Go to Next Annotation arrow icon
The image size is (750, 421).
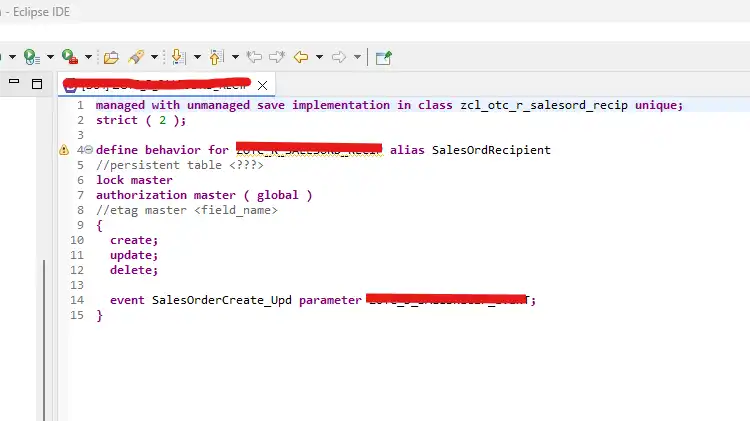pyautogui.click(x=179, y=57)
